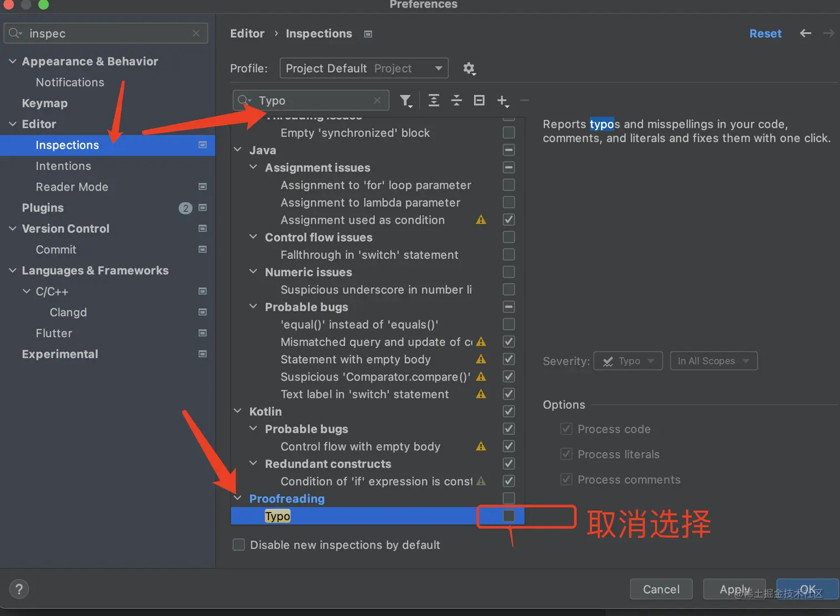Viewport: 840px width, 616px height.
Task: Collapse the Languages & Frameworks section
Action: point(12,271)
